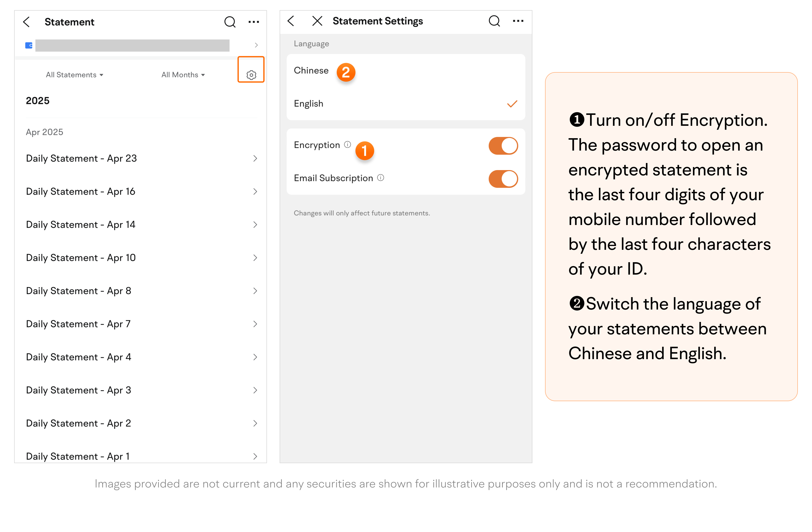Open statement settings gear icon
Image resolution: width=812 pixels, height=532 pixels.
(251, 75)
